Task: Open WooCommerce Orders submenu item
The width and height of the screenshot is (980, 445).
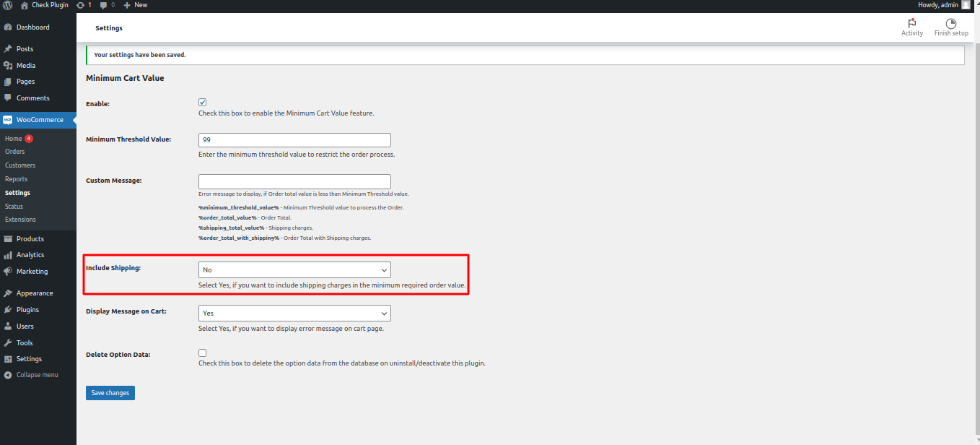Action: tap(15, 152)
